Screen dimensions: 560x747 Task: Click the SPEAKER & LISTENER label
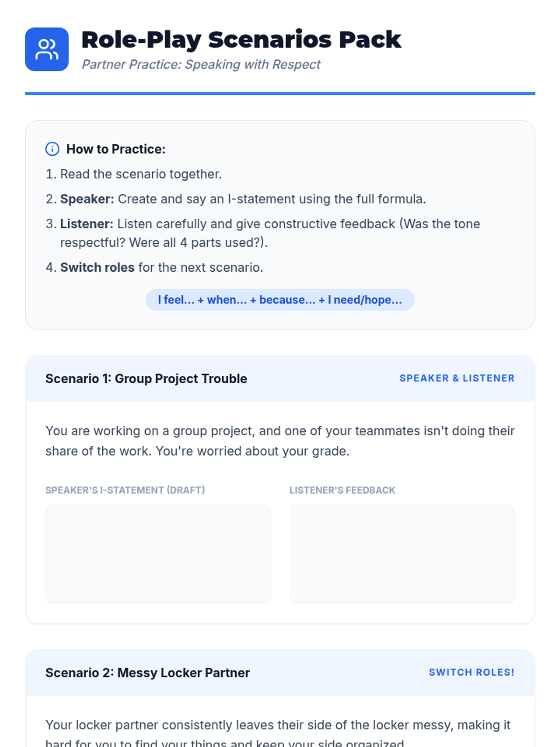point(457,378)
